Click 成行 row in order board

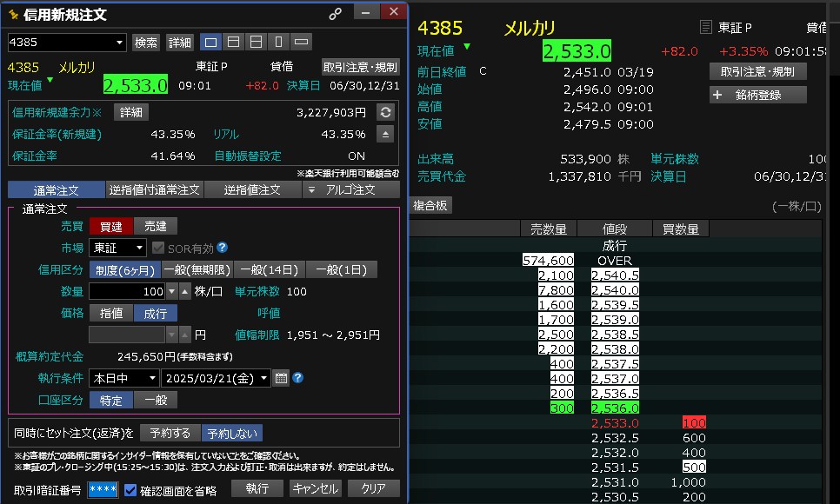pos(615,246)
